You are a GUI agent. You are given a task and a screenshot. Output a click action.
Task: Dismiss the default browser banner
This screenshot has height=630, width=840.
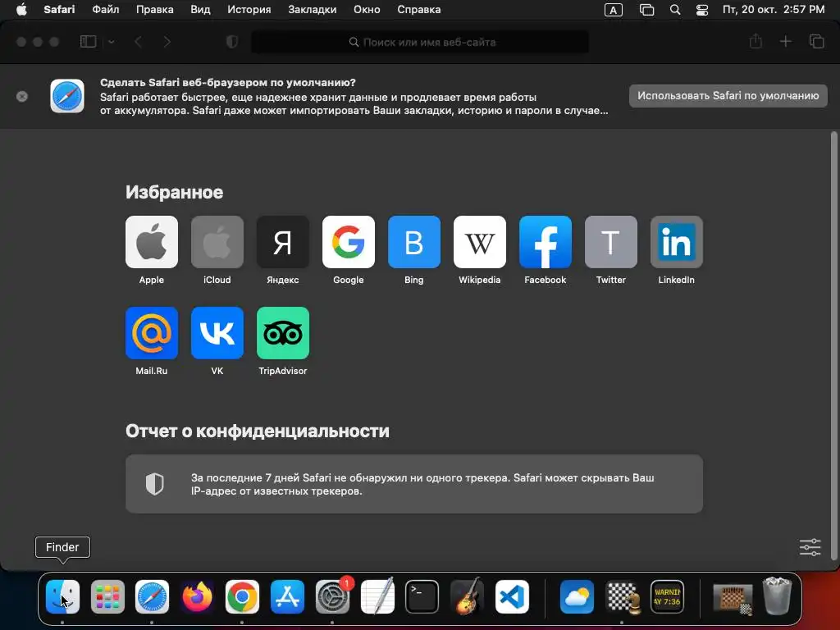click(22, 97)
